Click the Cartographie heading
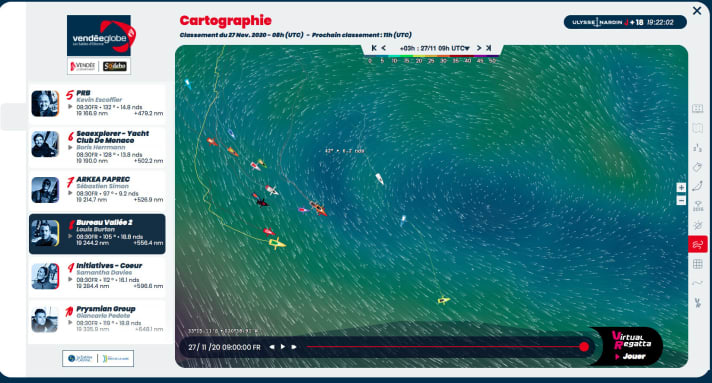This screenshot has height=383, width=712. pos(226,20)
